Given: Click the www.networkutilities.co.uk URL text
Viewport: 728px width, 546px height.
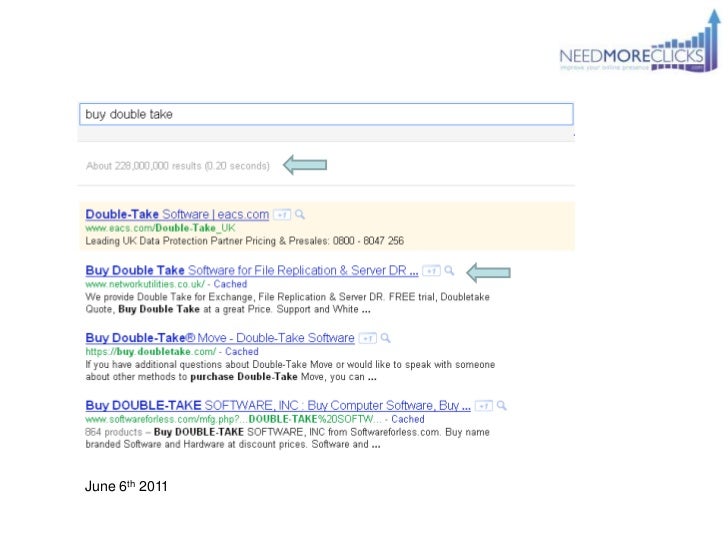Looking at the screenshot, I should click(145, 284).
